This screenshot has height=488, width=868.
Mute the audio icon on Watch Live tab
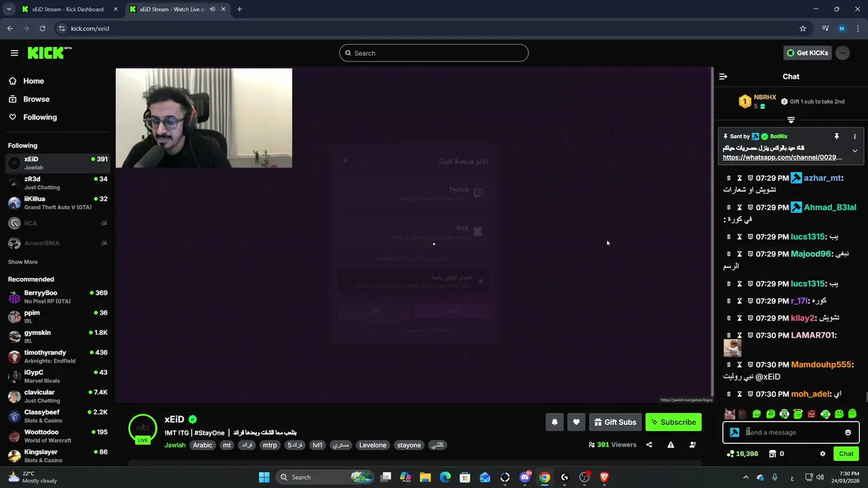tap(212, 9)
